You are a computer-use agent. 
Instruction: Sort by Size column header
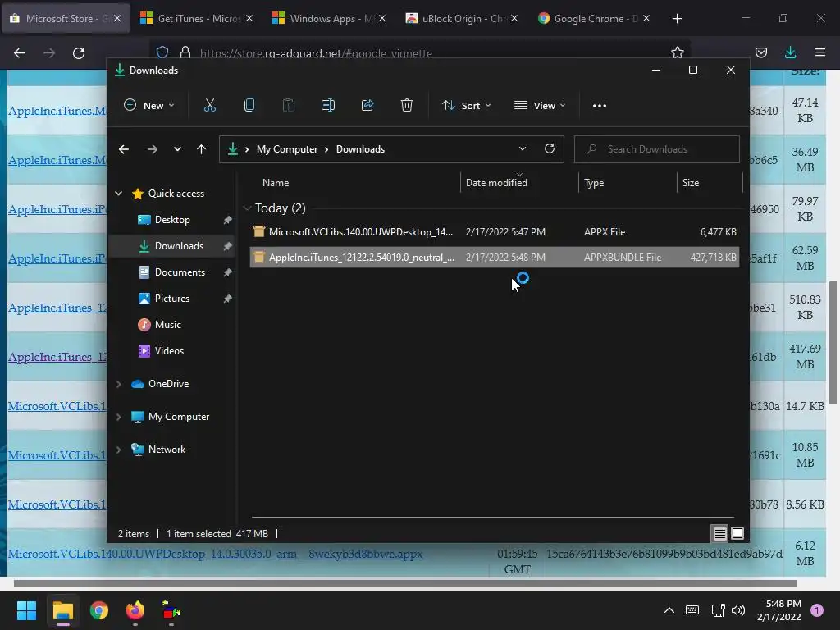(x=691, y=183)
